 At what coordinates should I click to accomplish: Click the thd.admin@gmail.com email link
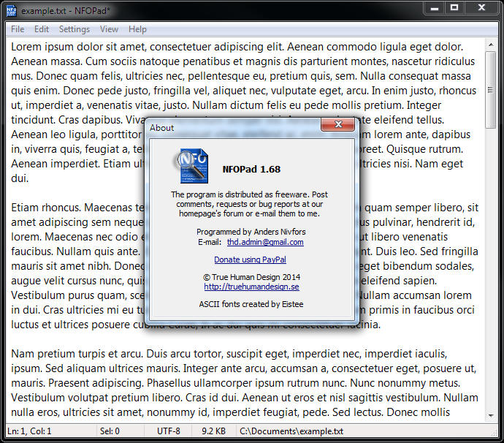(265, 242)
